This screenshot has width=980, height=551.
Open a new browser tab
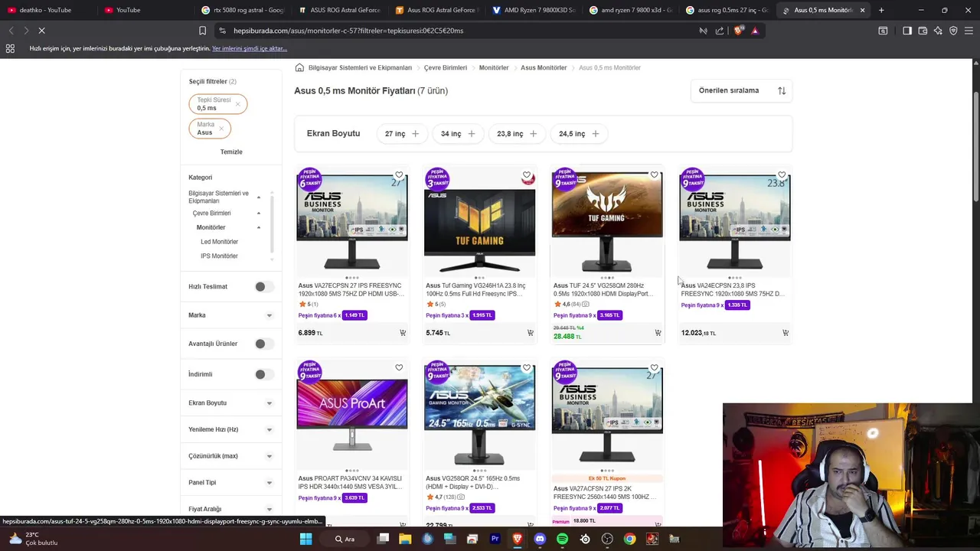(881, 10)
